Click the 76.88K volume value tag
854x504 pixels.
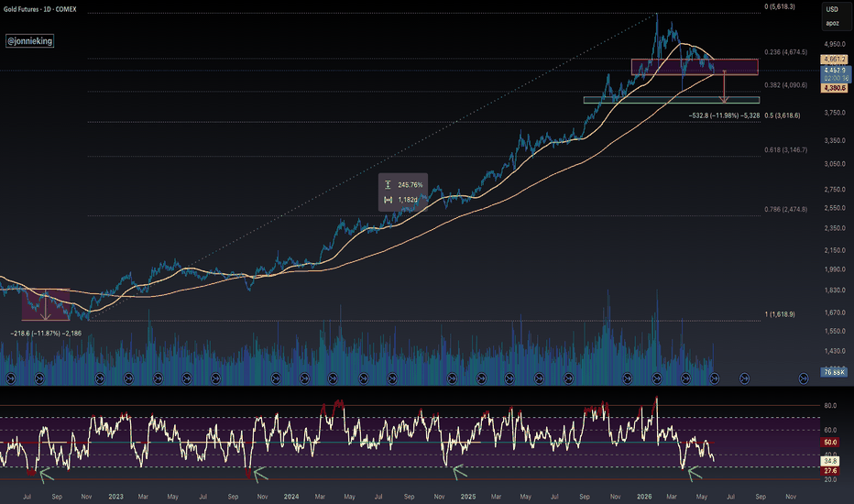tap(835, 372)
